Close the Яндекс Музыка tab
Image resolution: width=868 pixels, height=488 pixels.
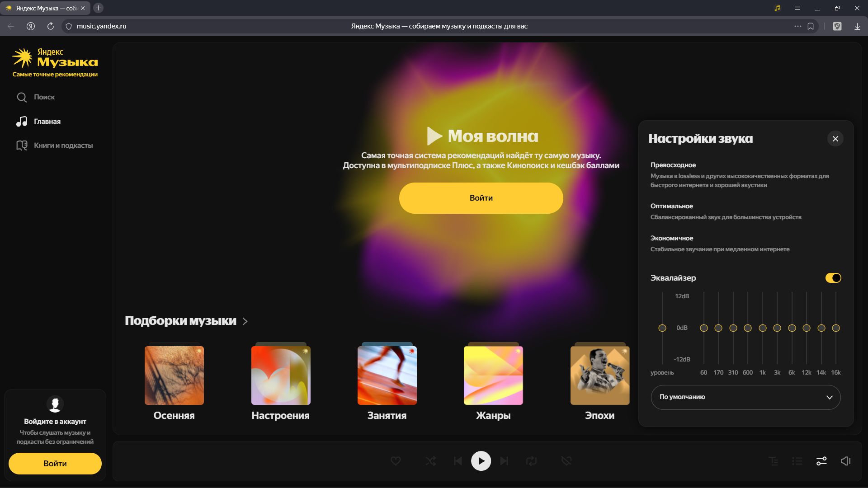tap(83, 8)
